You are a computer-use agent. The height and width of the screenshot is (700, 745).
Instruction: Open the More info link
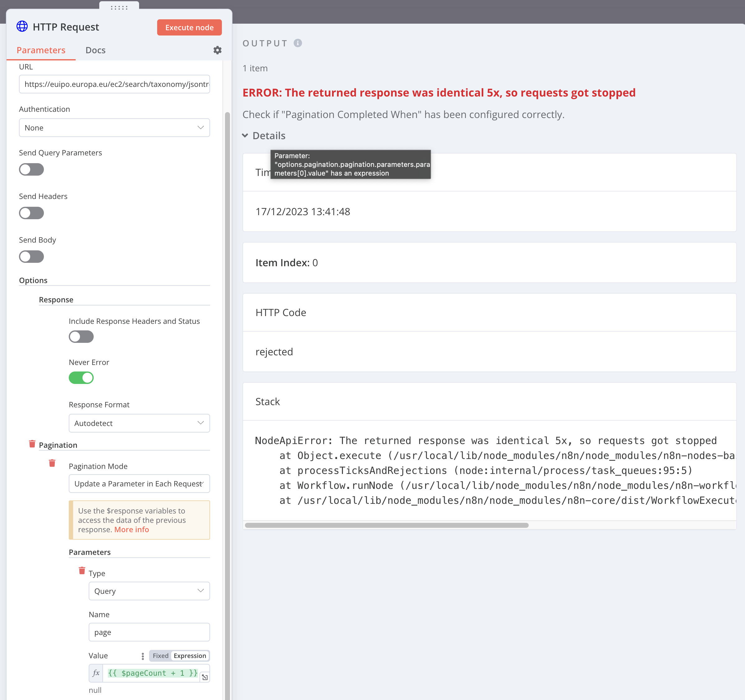132,529
